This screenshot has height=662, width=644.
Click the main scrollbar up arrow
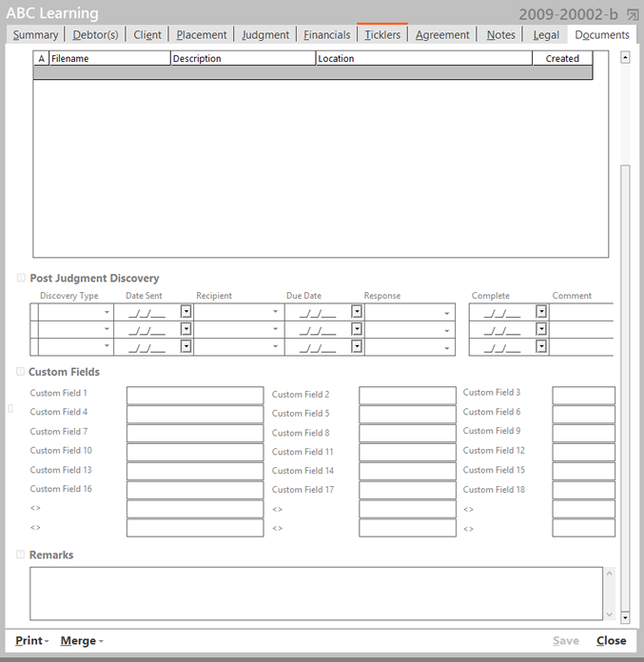pos(625,57)
